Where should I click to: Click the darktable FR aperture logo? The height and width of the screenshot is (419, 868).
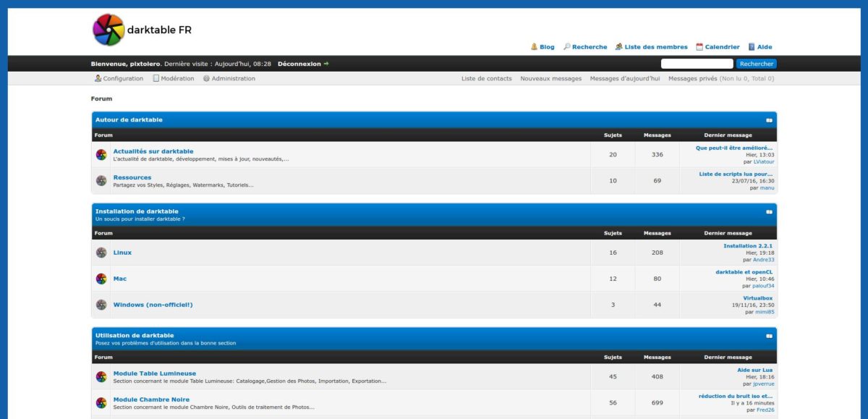pos(109,30)
